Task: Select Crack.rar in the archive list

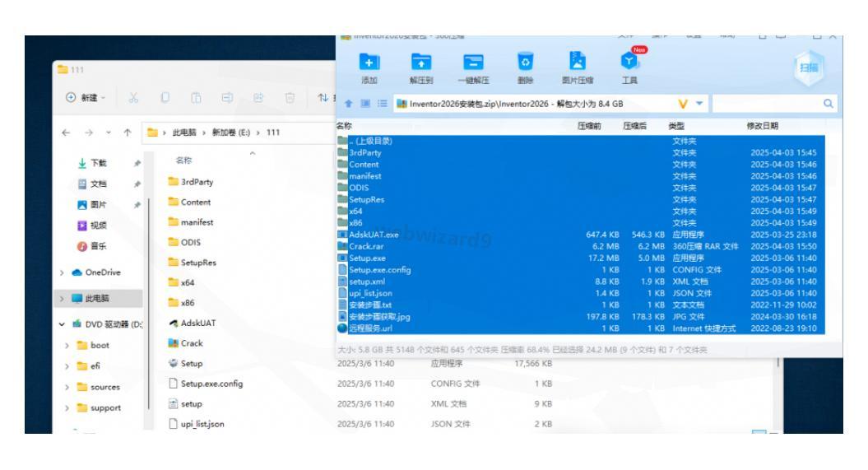Action: tap(581, 246)
